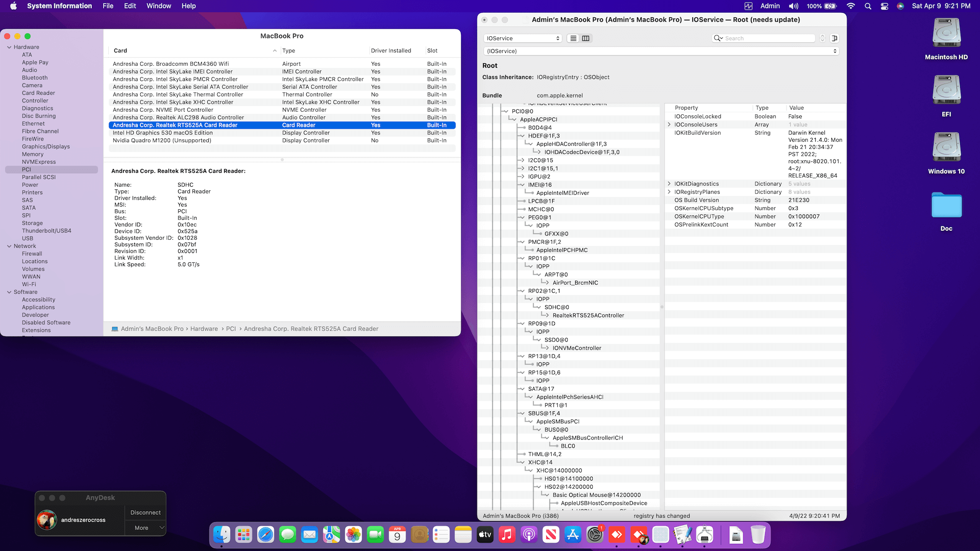This screenshot has width=980, height=551.
Task: Open the IOService plane dropdown
Action: 523,38
